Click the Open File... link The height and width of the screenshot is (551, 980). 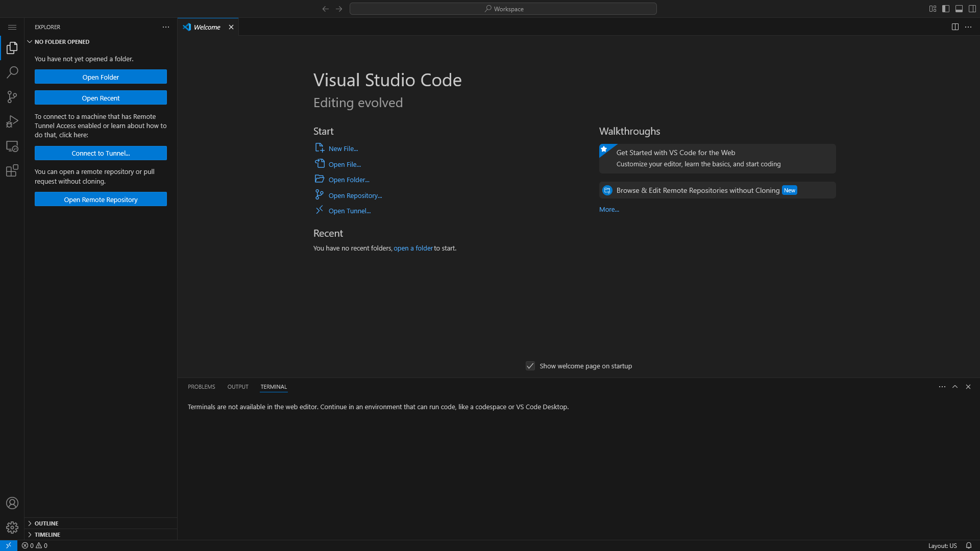(345, 164)
